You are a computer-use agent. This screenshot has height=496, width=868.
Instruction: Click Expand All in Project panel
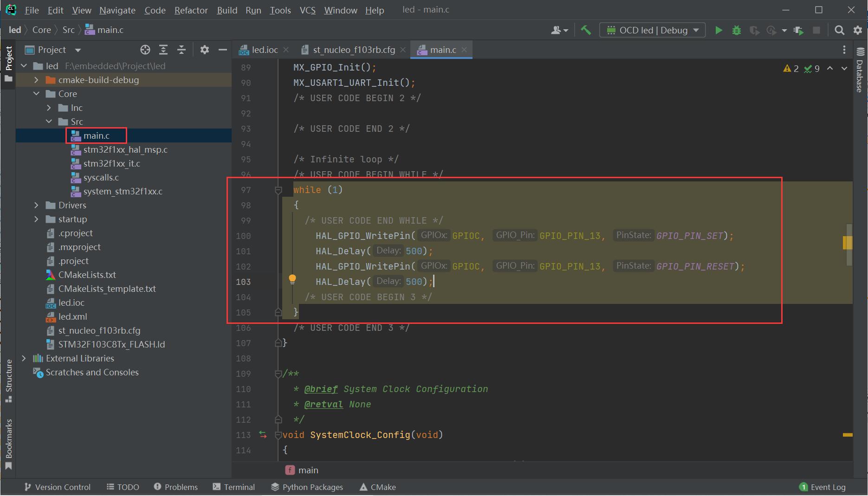[x=163, y=50]
